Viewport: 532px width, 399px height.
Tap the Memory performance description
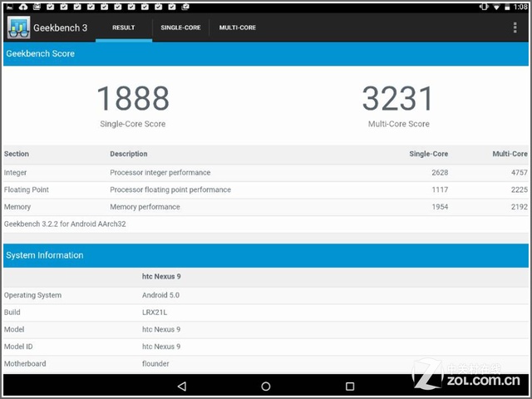[x=145, y=207]
